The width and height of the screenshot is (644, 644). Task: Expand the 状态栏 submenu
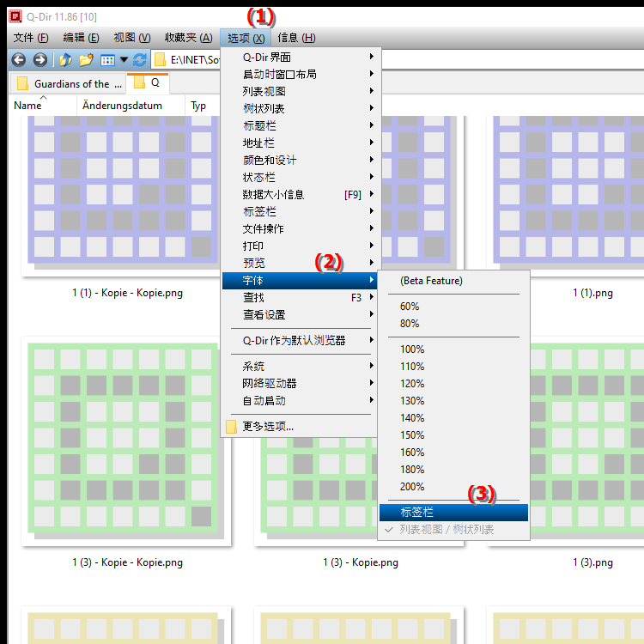pyautogui.click(x=300, y=178)
